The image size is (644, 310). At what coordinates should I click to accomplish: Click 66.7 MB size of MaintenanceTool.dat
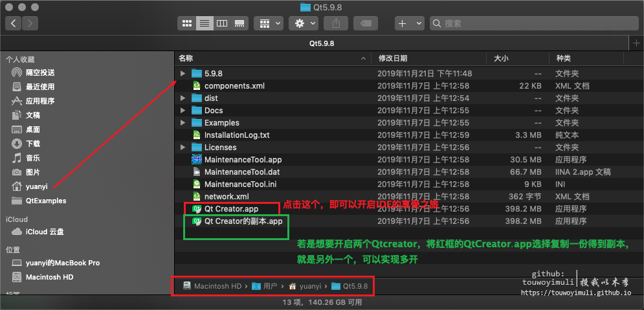coord(526,172)
